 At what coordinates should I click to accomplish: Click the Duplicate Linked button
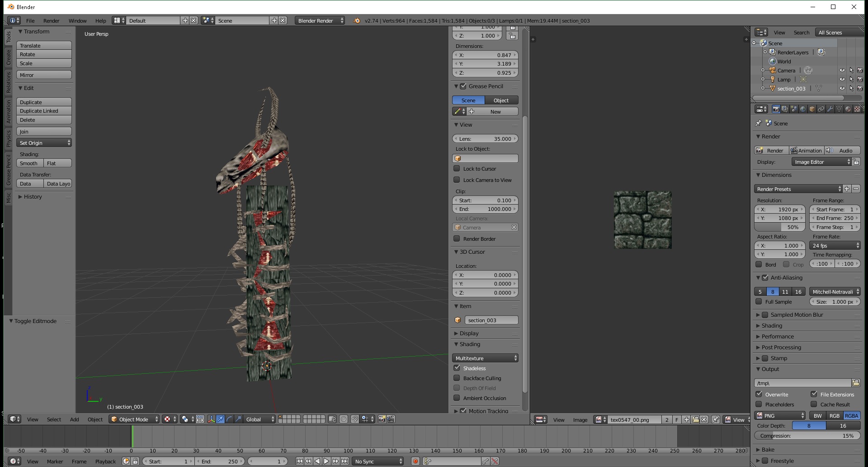(x=44, y=111)
